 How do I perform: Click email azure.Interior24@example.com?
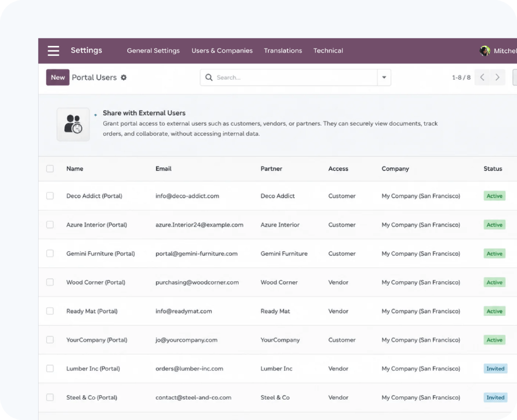(199, 225)
